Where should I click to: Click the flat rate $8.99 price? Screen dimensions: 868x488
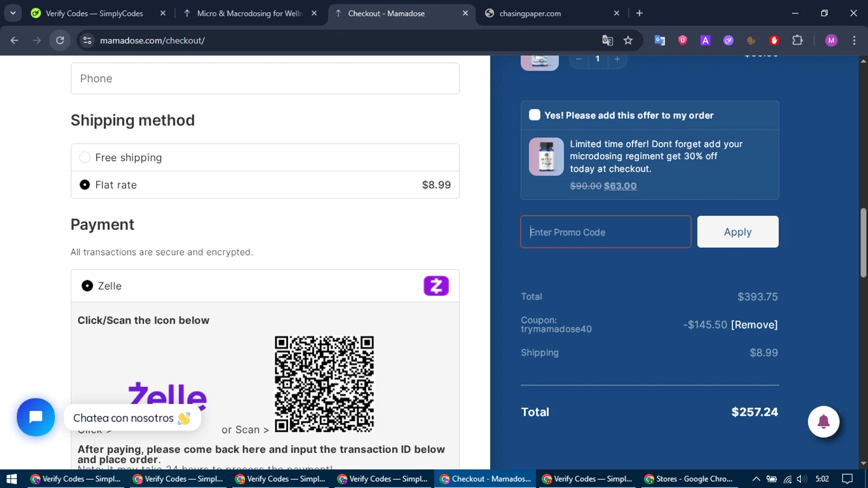click(436, 185)
